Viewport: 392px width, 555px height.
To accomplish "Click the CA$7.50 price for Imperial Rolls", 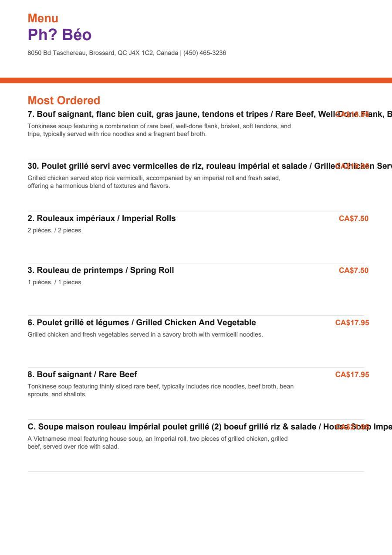I will 354,218.
